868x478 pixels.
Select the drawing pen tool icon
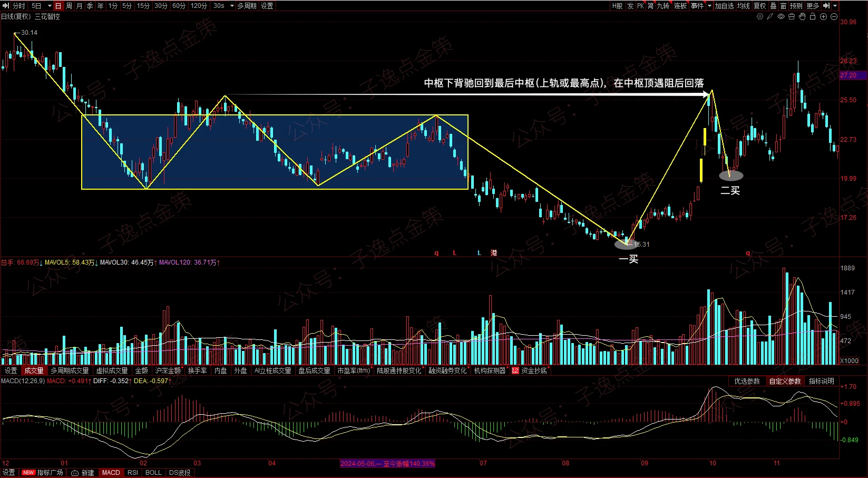point(770,17)
